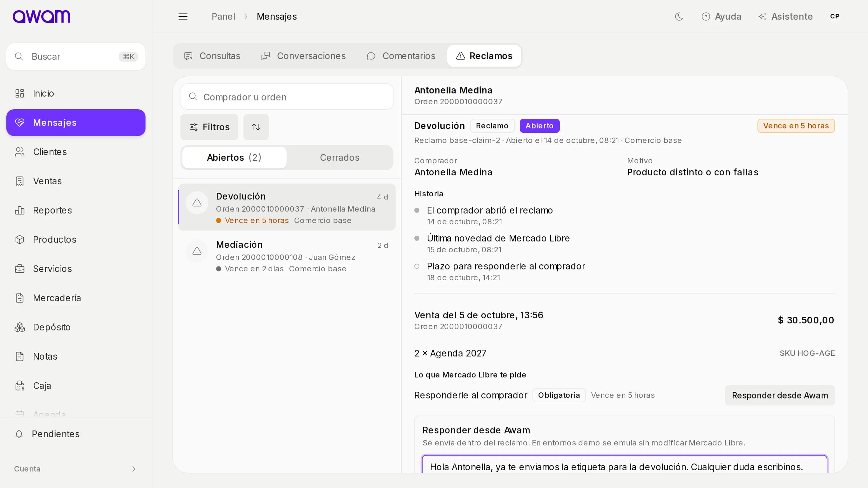Screen dimensions: 868x488
Task: Click the Reportes chart icon
Action: (20, 210)
